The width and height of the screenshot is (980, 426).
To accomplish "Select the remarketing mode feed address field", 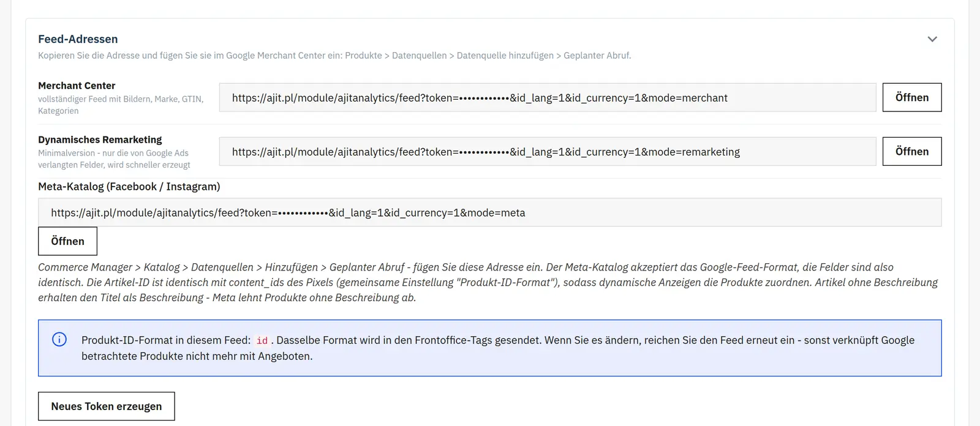I will (548, 151).
